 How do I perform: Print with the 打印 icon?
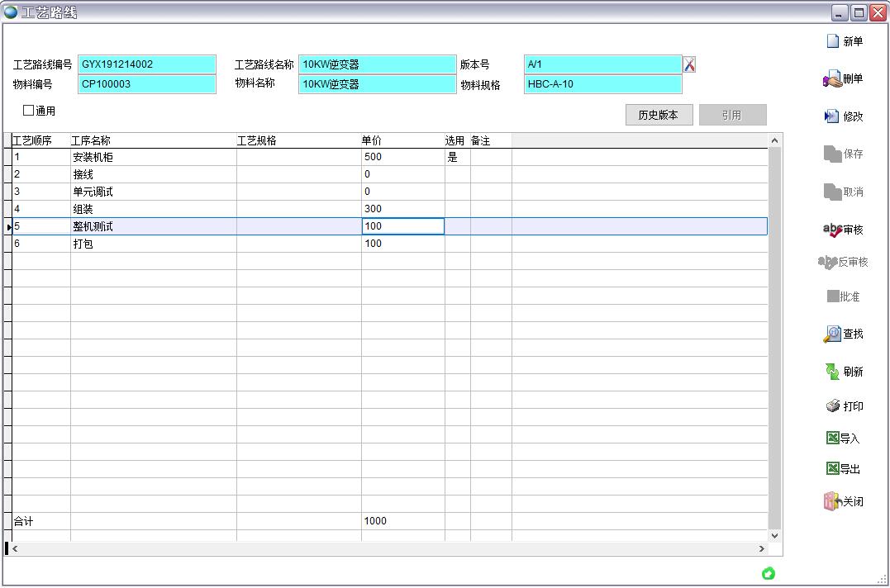(833, 406)
